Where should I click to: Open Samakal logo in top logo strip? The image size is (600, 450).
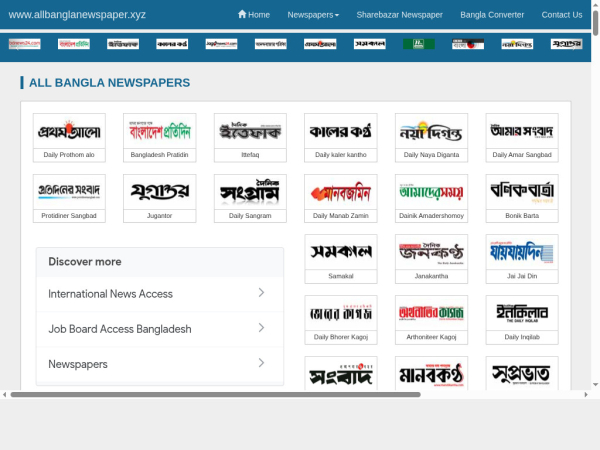[x=370, y=44]
